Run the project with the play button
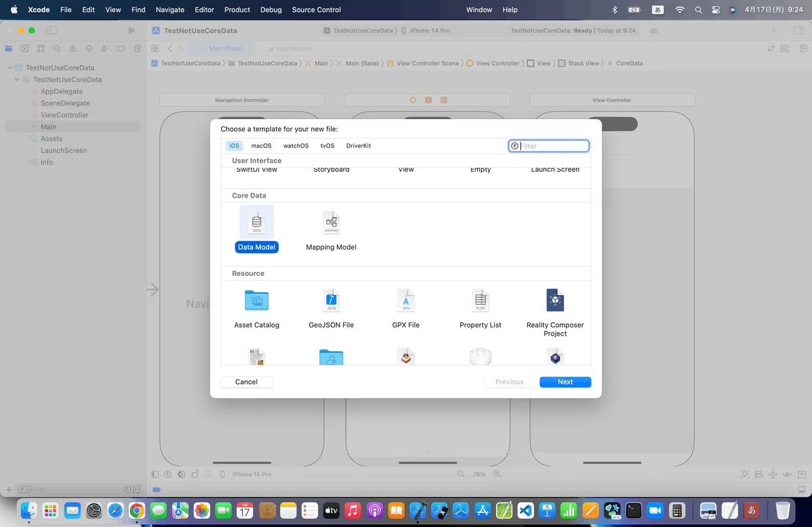The width and height of the screenshot is (812, 527). [132, 30]
